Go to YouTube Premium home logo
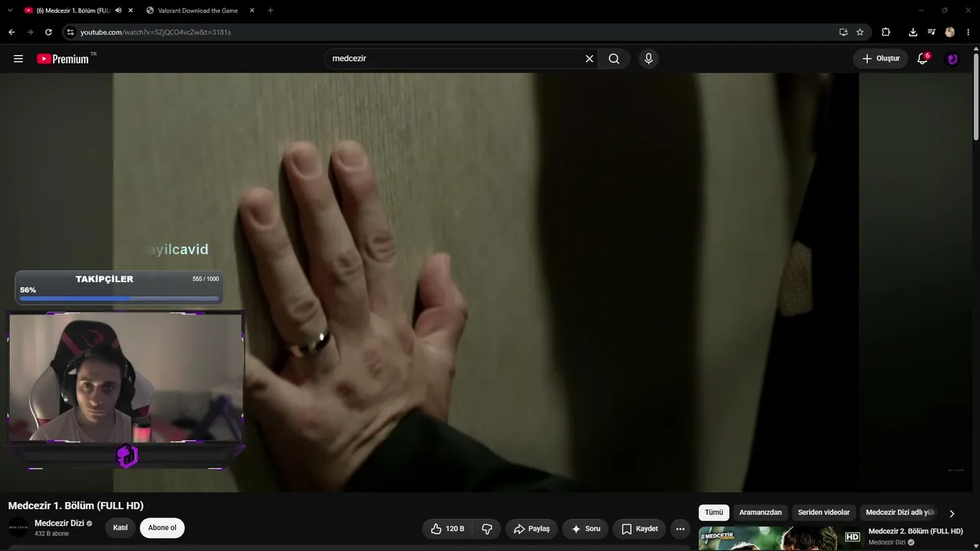980x551 pixels. pos(63,59)
